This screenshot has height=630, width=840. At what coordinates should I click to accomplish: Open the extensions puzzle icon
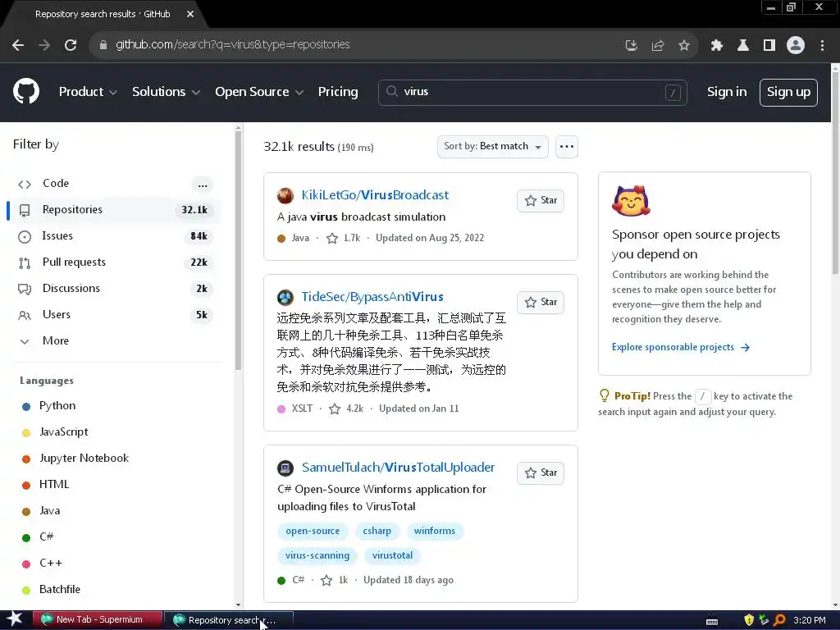click(717, 46)
